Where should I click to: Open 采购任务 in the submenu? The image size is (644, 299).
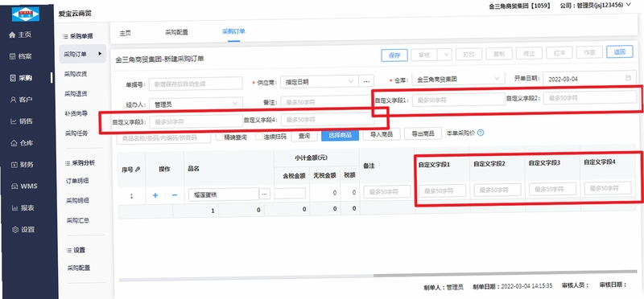[x=76, y=133]
